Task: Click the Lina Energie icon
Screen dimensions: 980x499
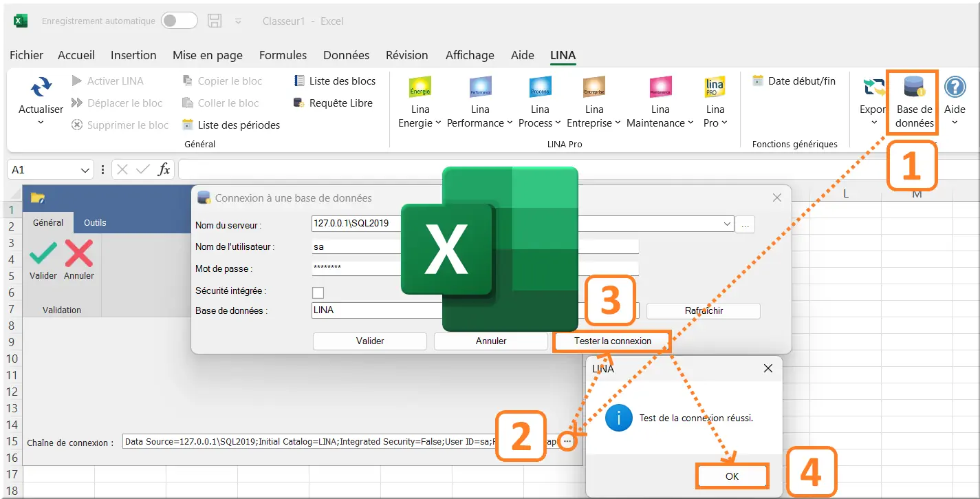Action: [420, 87]
